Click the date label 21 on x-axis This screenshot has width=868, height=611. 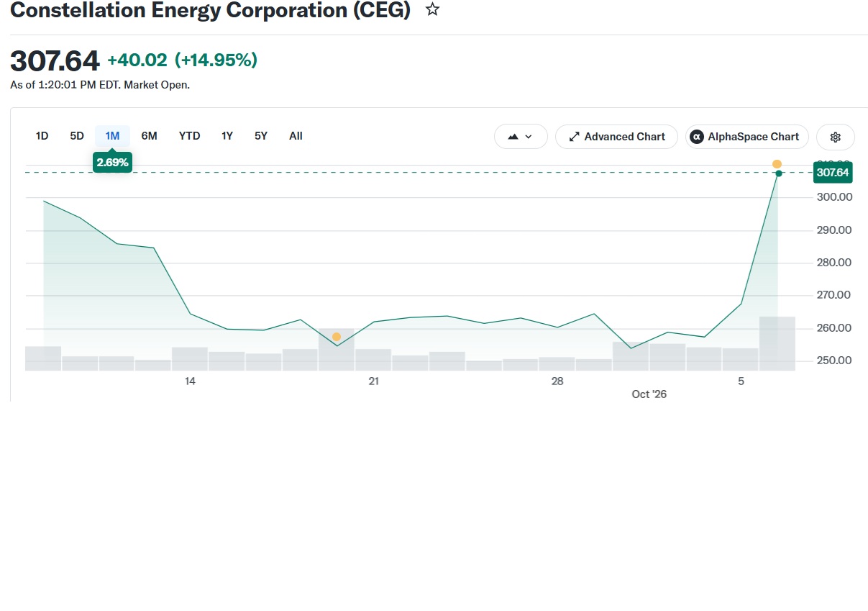[374, 381]
